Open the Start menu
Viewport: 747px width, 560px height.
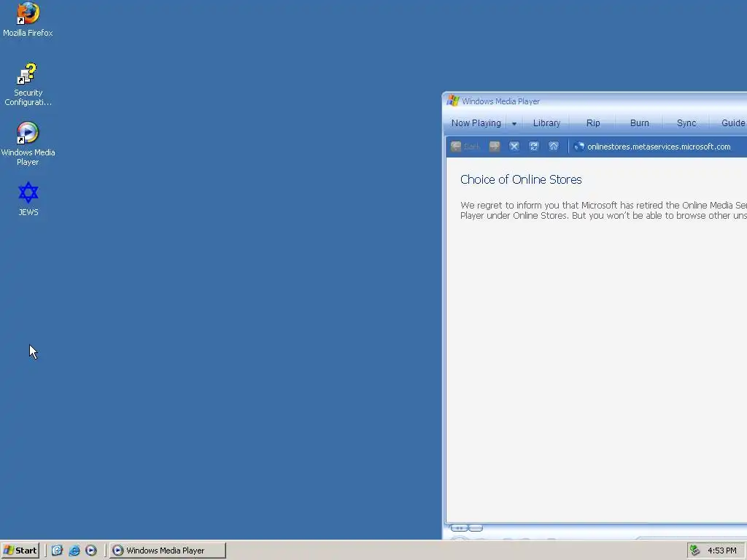coord(20,551)
